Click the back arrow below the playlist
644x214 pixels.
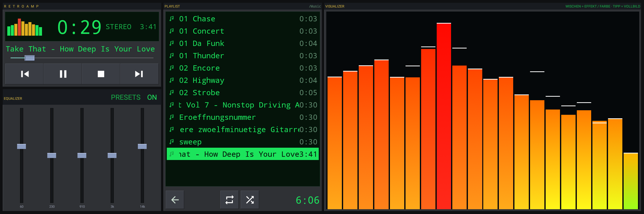(x=175, y=200)
